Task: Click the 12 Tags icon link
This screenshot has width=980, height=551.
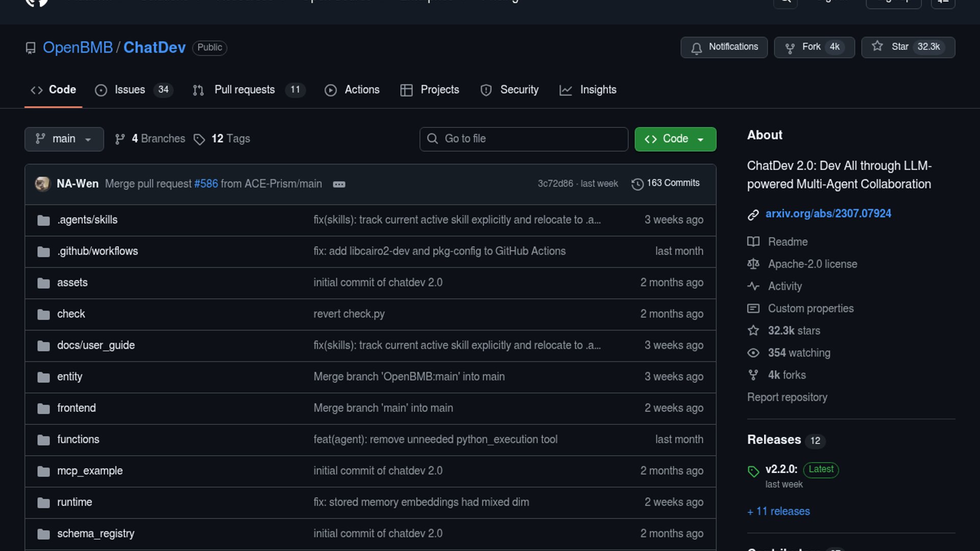Action: 199,139
